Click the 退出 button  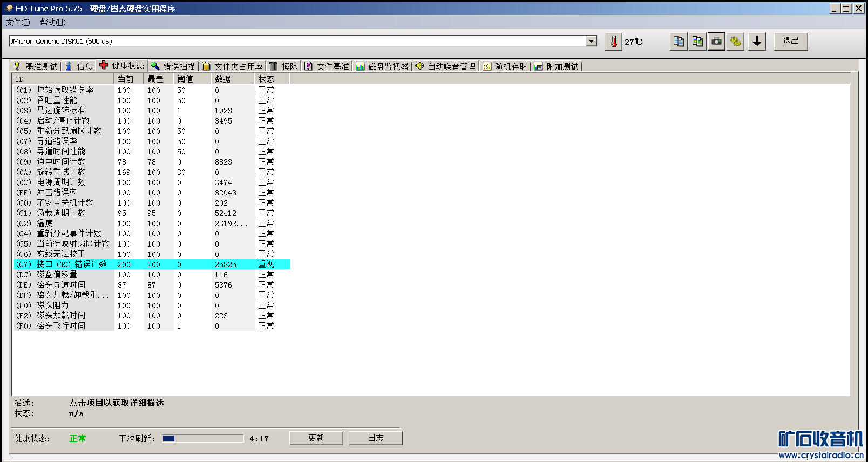[x=791, y=41]
